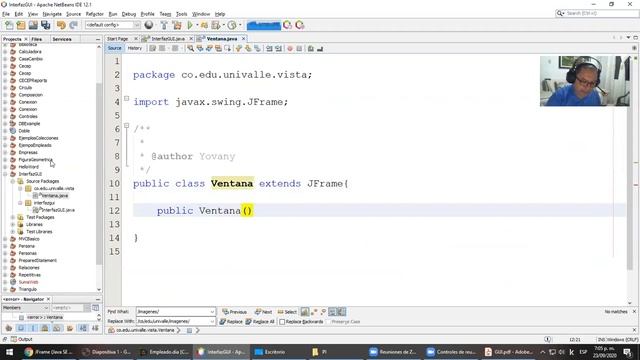Switch to the Files panel tab

(36, 39)
